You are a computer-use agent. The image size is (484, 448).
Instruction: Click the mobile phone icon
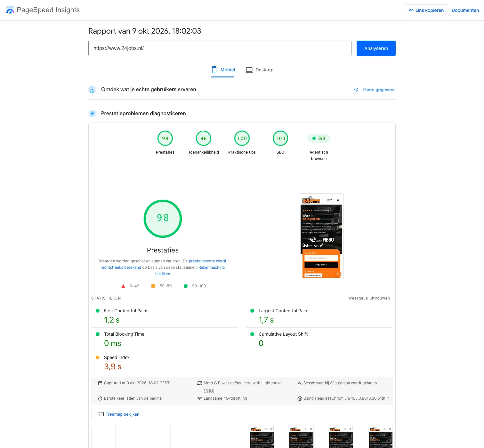coord(214,70)
